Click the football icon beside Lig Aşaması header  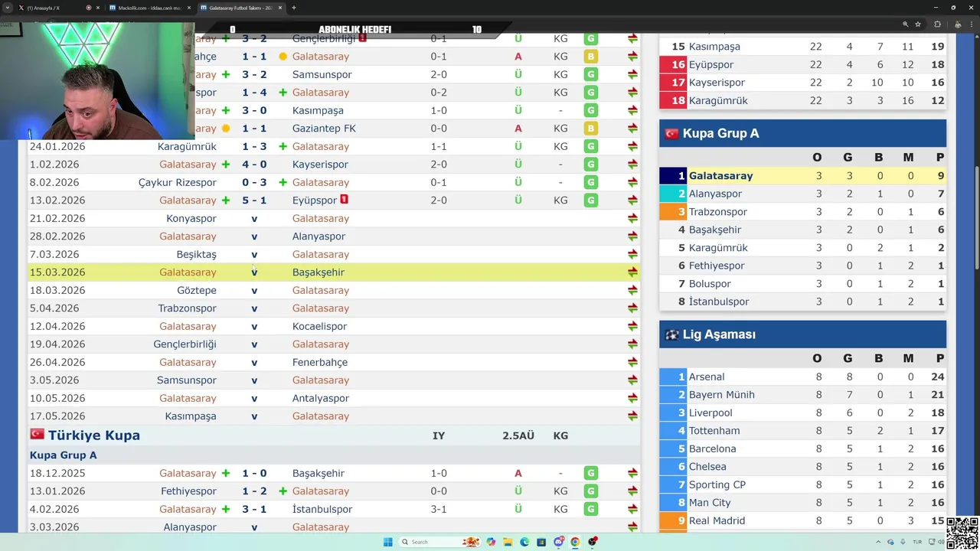click(671, 334)
